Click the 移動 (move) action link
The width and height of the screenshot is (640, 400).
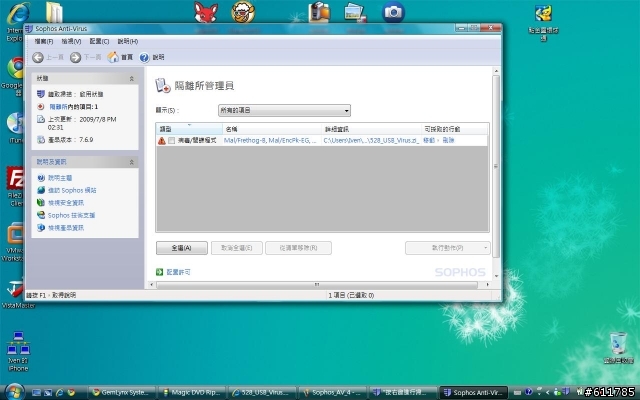coord(429,140)
